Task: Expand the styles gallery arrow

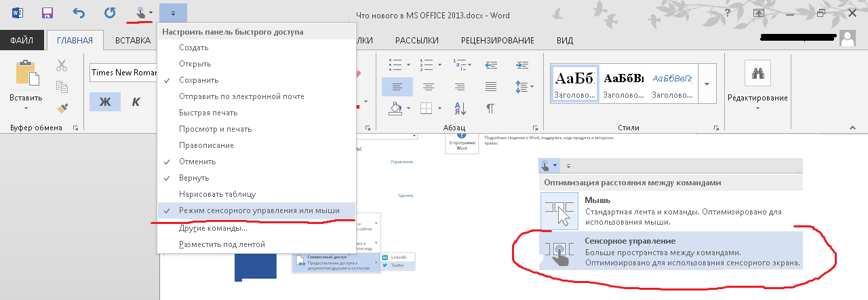Action: click(x=708, y=83)
